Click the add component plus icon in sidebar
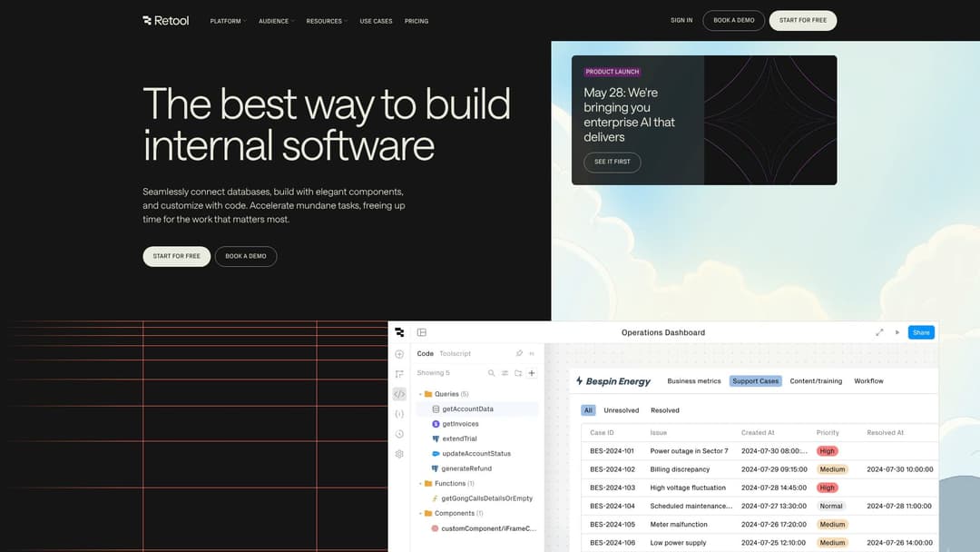980x552 pixels. coord(399,354)
